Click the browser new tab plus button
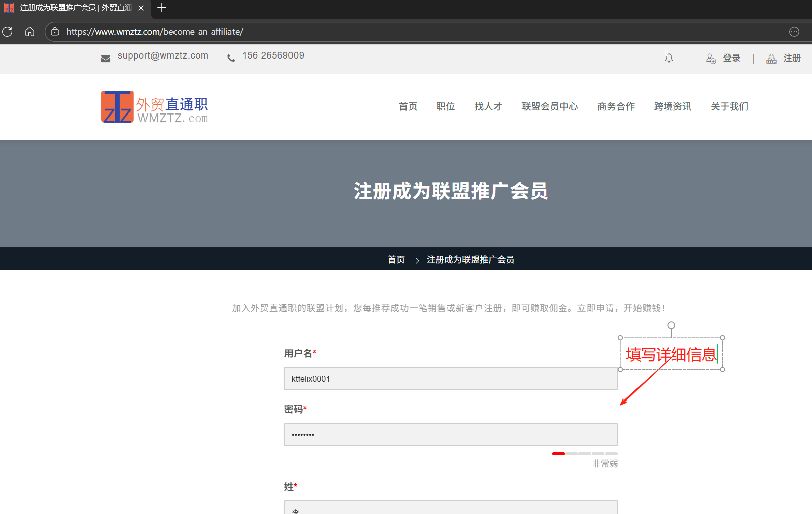Screen dimensions: 812x514 161,8
